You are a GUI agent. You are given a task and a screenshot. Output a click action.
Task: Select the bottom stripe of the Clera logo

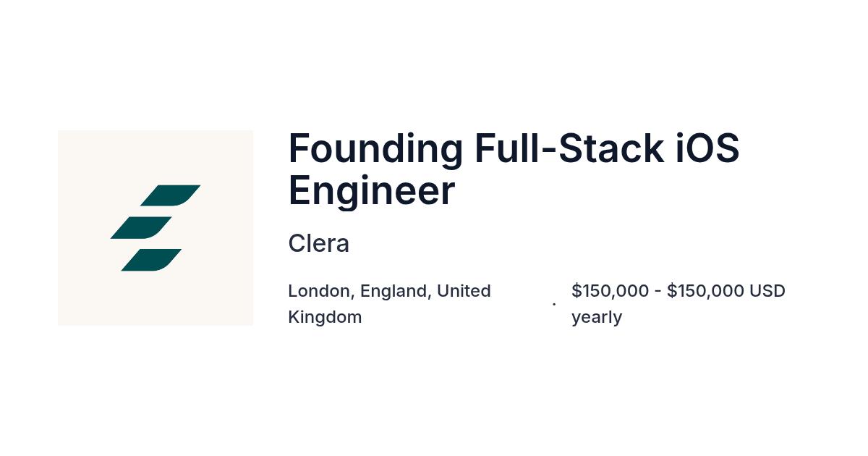click(x=151, y=260)
